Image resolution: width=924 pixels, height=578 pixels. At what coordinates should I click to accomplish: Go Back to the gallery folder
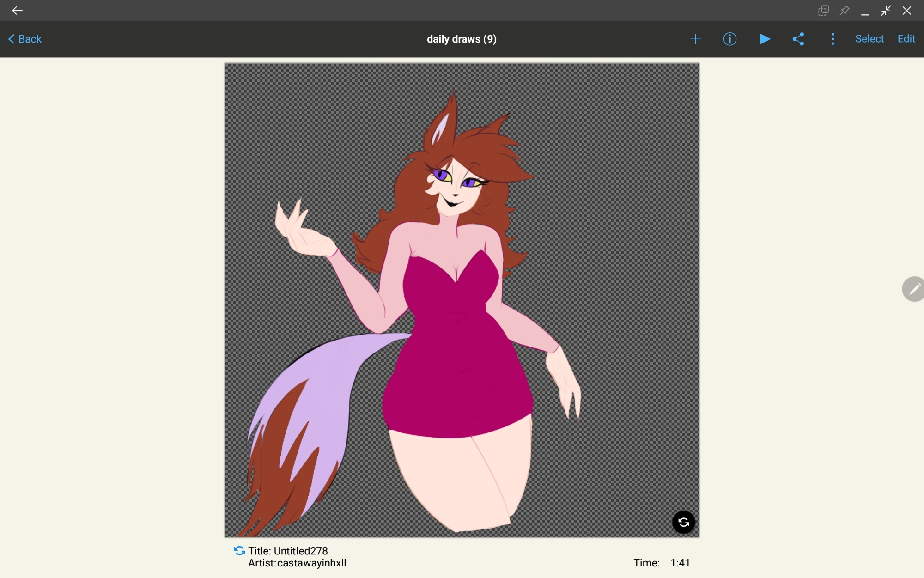pyautogui.click(x=25, y=39)
